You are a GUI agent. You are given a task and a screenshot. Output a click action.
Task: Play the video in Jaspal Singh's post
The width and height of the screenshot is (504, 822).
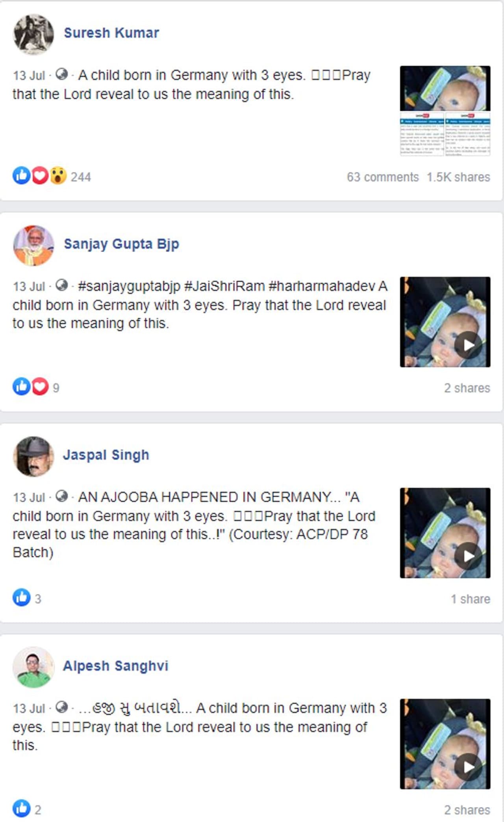[x=468, y=556]
